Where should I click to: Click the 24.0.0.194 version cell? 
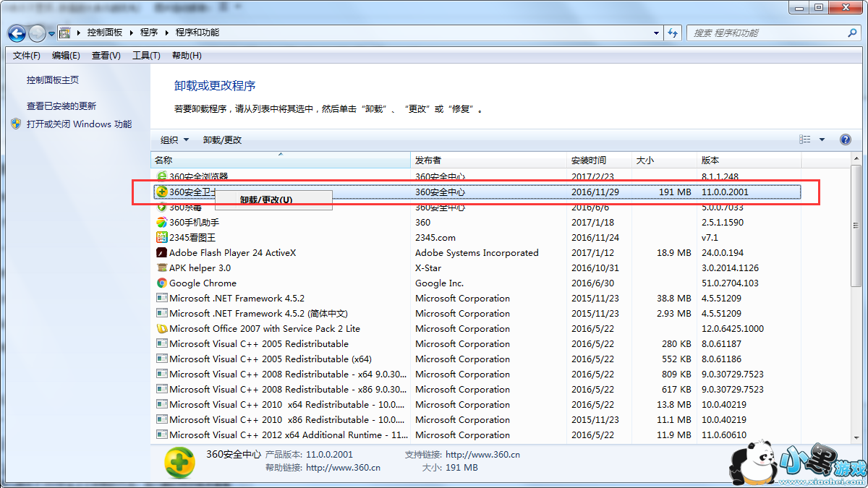click(x=722, y=253)
